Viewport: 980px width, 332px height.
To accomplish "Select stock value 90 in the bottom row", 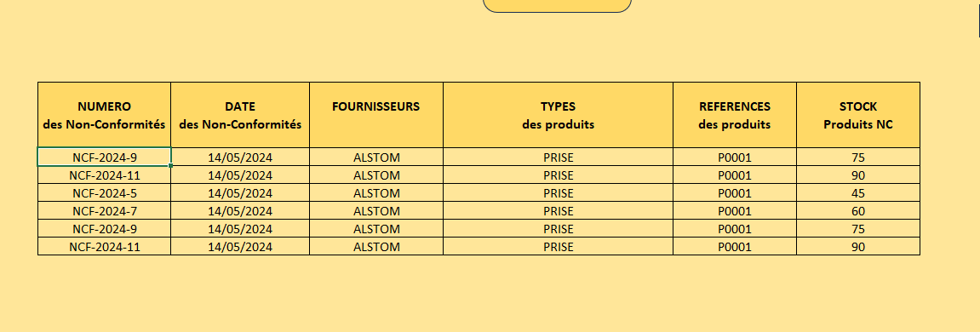I will point(858,247).
